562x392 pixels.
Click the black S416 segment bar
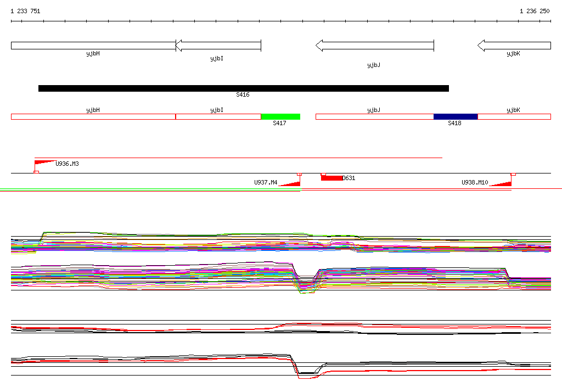(243, 88)
